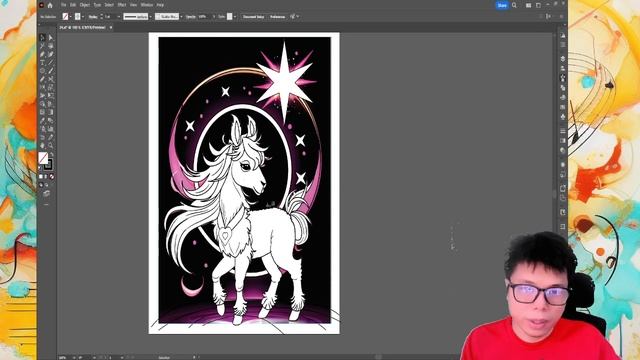The image size is (640, 360).
Task: Open the Stroke panel link
Action: 93,17
